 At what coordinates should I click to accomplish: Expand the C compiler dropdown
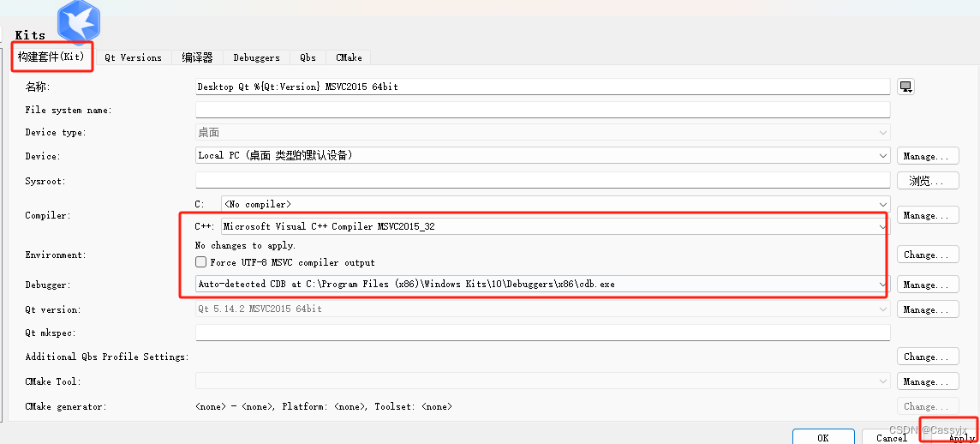(556, 204)
